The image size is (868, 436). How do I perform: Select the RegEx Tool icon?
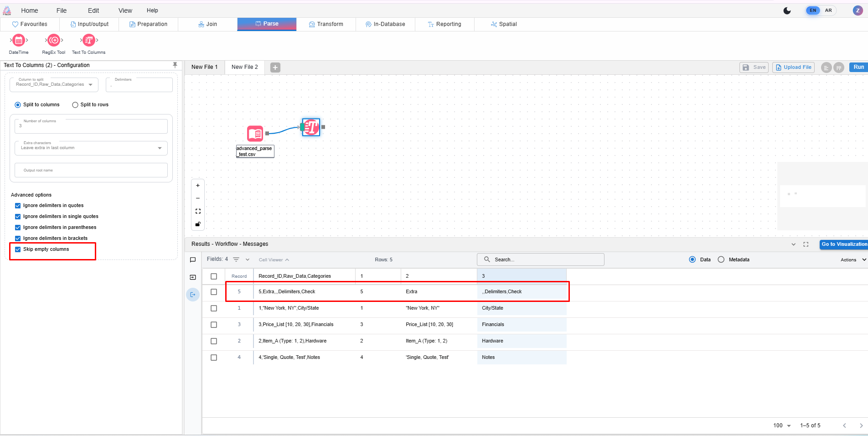(54, 41)
